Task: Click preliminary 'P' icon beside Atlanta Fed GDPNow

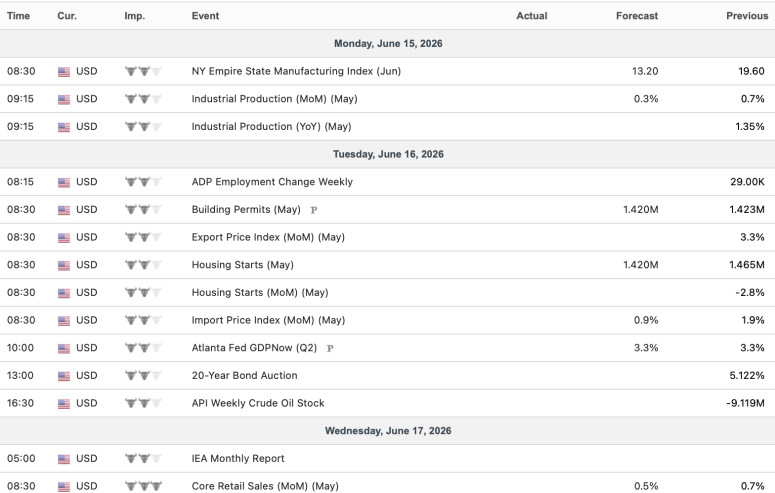Action: pos(330,349)
